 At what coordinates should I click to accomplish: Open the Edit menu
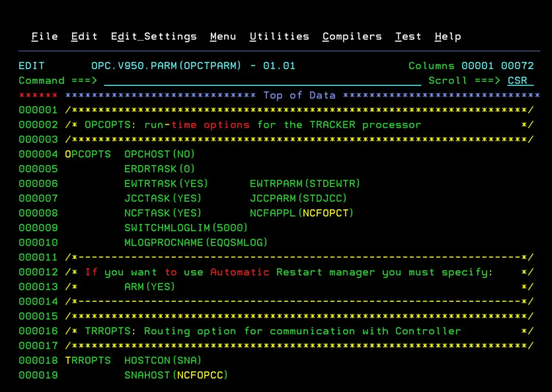click(84, 37)
